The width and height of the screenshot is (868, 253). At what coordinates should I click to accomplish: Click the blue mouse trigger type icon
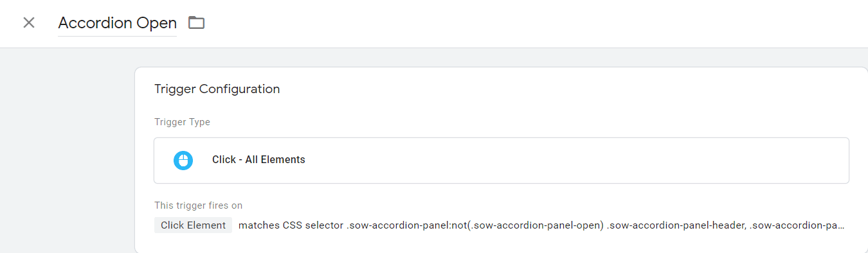coord(183,160)
